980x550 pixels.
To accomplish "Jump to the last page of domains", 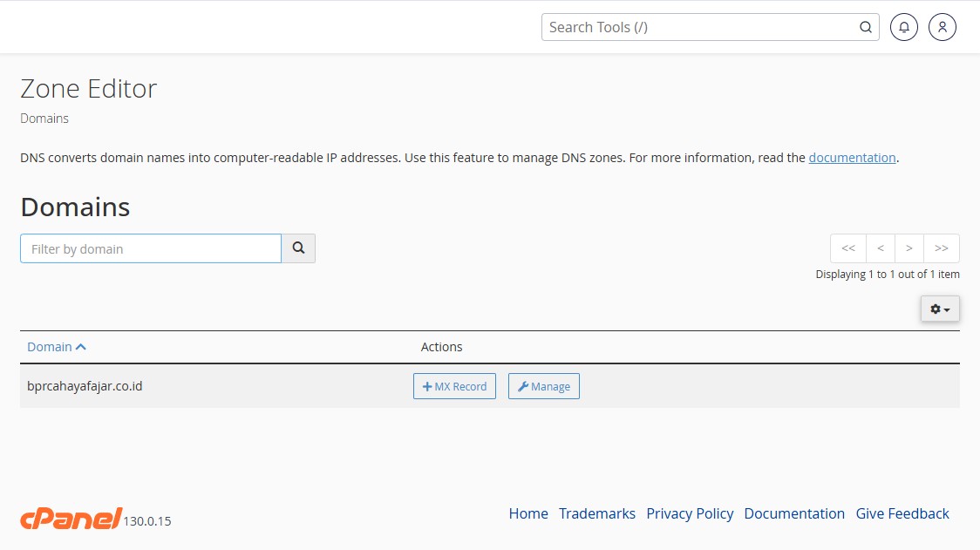I will [942, 248].
